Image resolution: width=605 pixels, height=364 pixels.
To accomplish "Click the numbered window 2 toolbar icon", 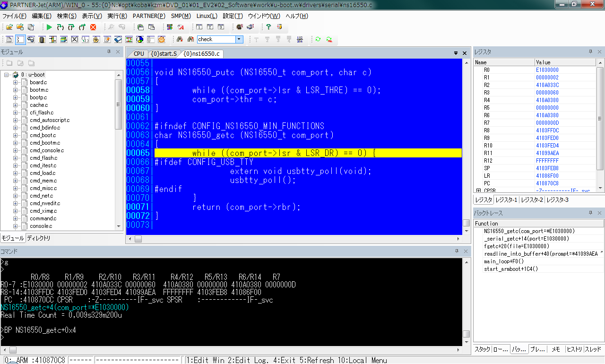I will coord(210,27).
